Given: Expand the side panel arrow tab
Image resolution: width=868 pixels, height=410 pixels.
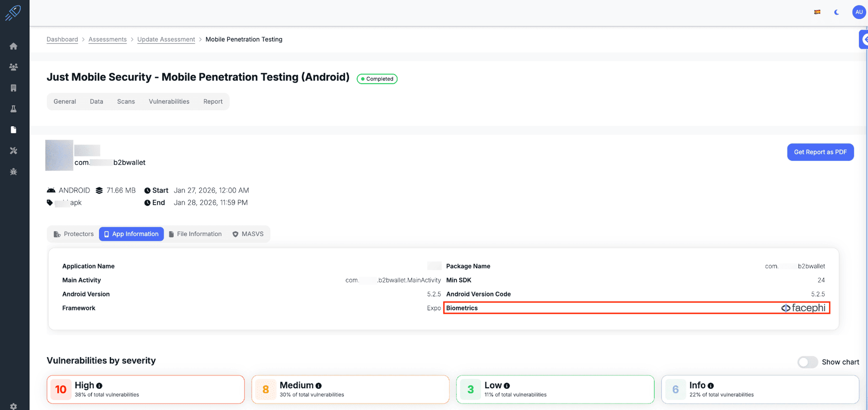Looking at the screenshot, I should [x=863, y=40].
